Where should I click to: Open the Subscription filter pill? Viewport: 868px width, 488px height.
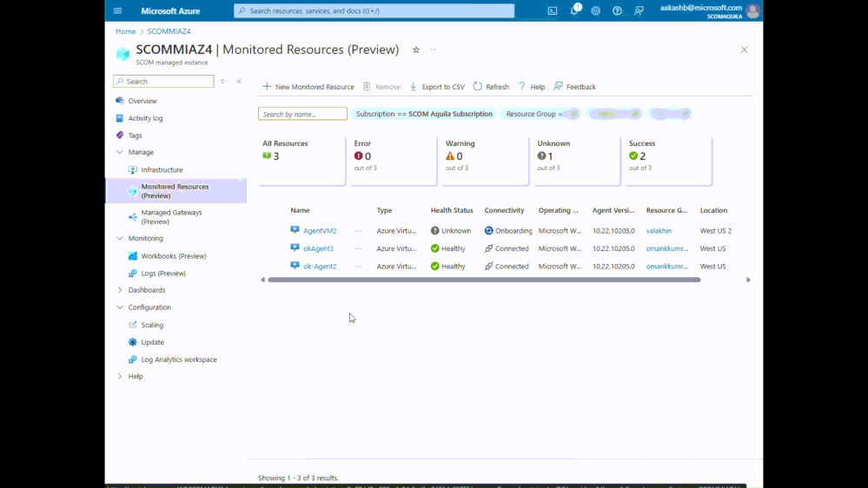pyautogui.click(x=424, y=114)
